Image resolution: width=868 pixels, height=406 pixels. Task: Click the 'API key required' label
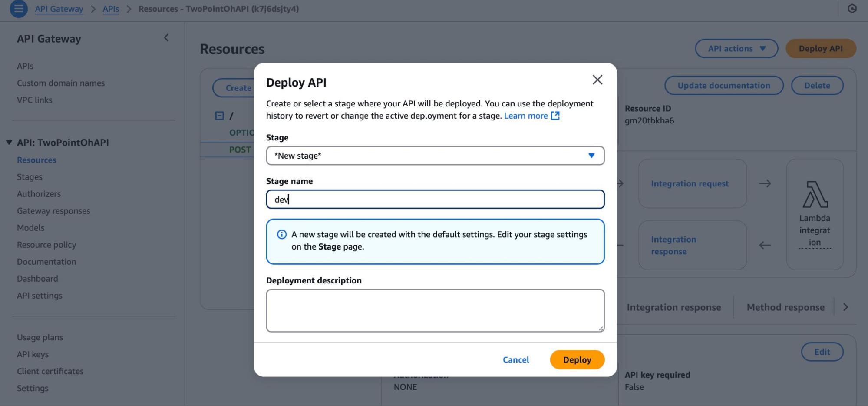point(657,375)
